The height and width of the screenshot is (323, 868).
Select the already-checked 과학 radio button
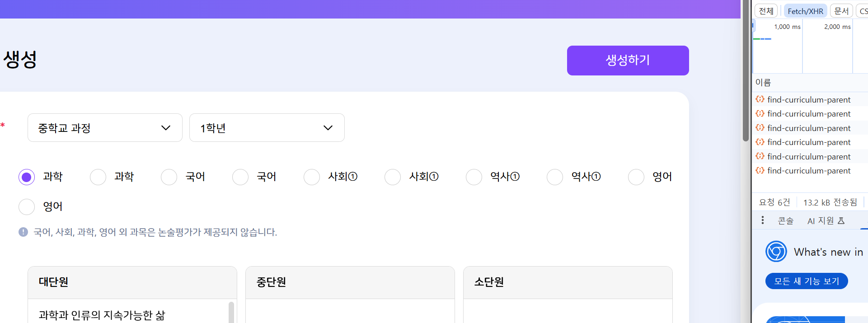27,177
